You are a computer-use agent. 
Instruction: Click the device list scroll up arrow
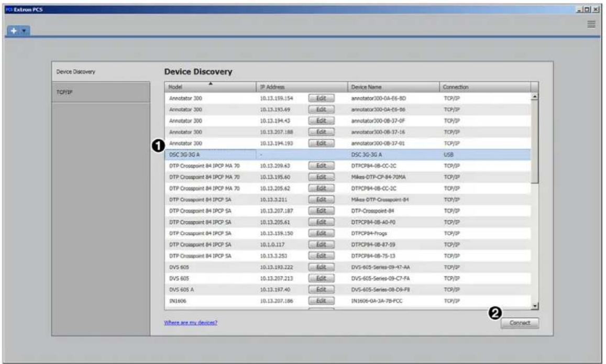[534, 96]
